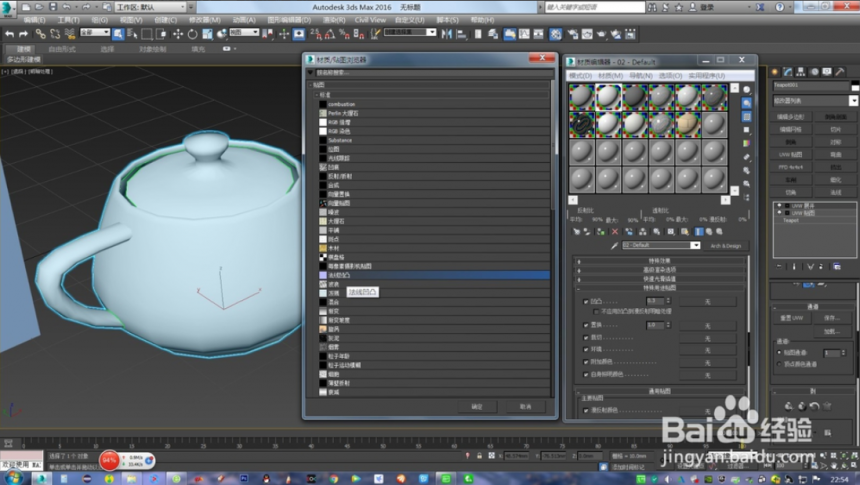Select the Unlink Selection tool
Screen dimensions: 860x485
point(55,34)
